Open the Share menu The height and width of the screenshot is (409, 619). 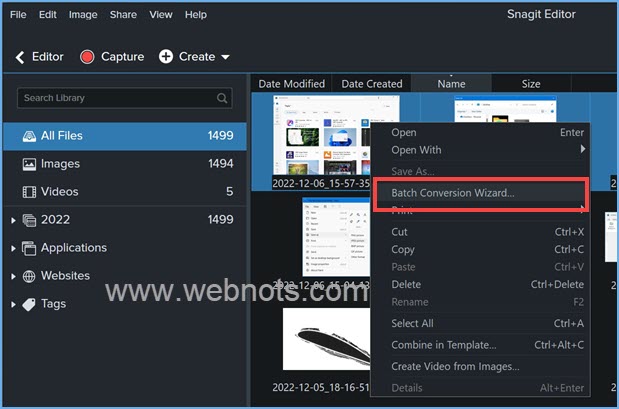pyautogui.click(x=123, y=15)
